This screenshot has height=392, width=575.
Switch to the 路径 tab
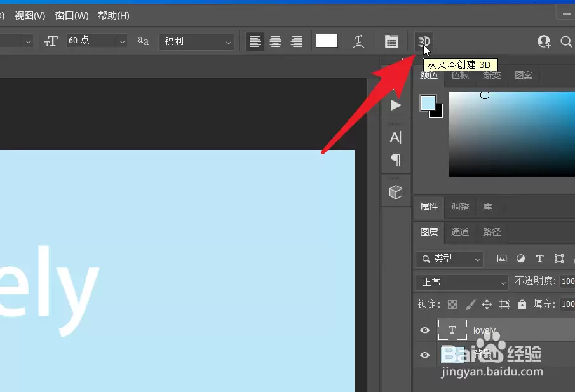491,232
